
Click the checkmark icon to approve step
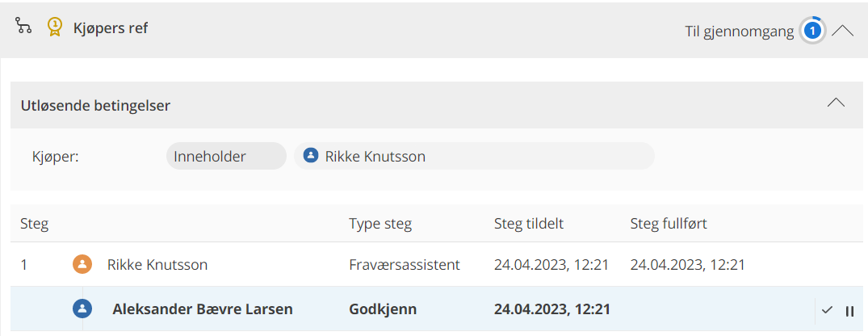[x=827, y=310]
